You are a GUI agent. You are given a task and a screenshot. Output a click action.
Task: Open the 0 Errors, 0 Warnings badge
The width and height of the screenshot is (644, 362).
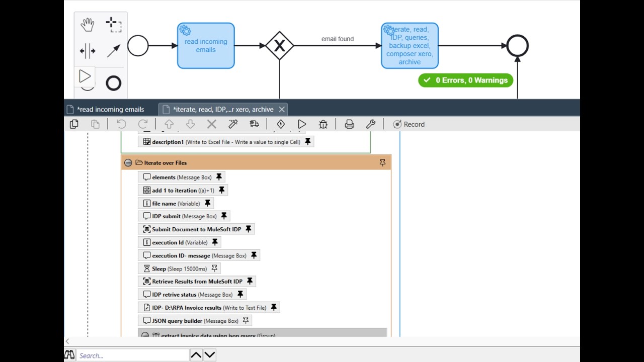(x=465, y=80)
